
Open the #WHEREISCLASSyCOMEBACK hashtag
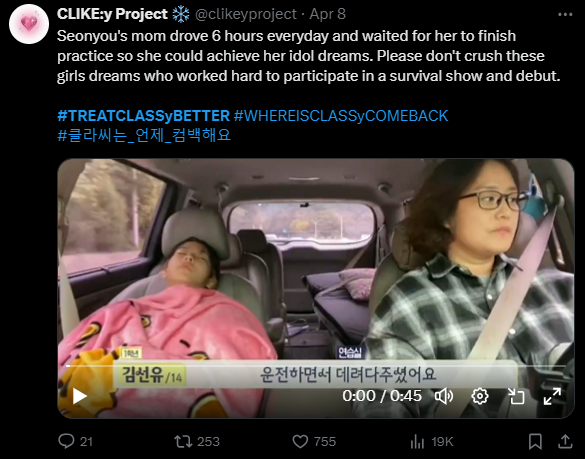coord(341,116)
